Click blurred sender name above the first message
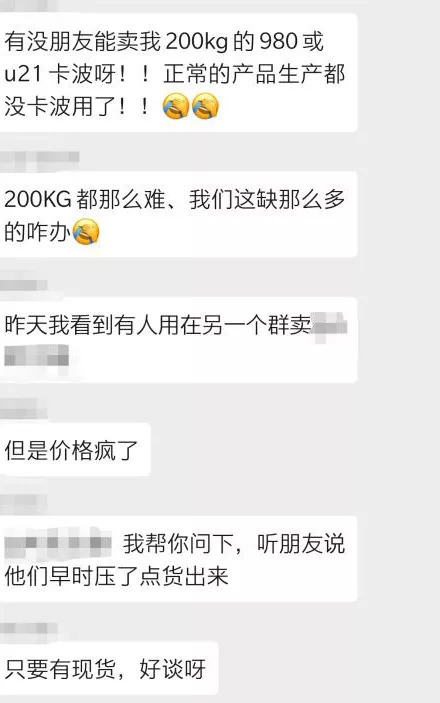This screenshot has height=703, width=440. coord(29,5)
